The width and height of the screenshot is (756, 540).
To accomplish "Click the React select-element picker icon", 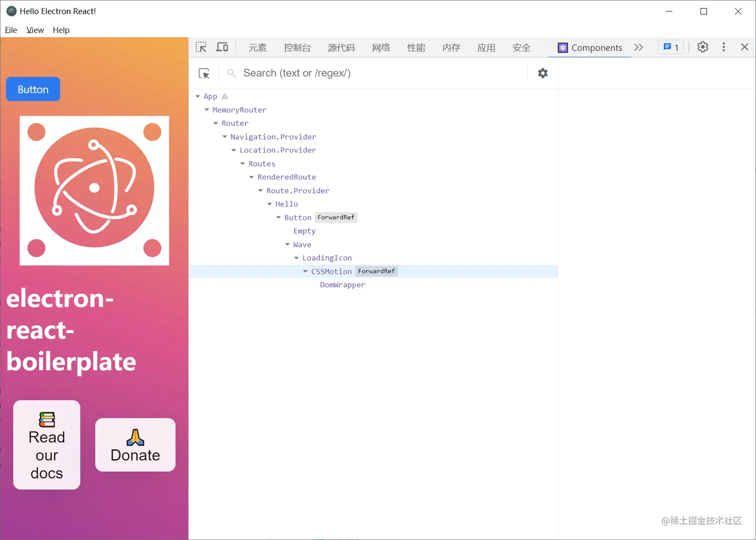I will pyautogui.click(x=204, y=74).
